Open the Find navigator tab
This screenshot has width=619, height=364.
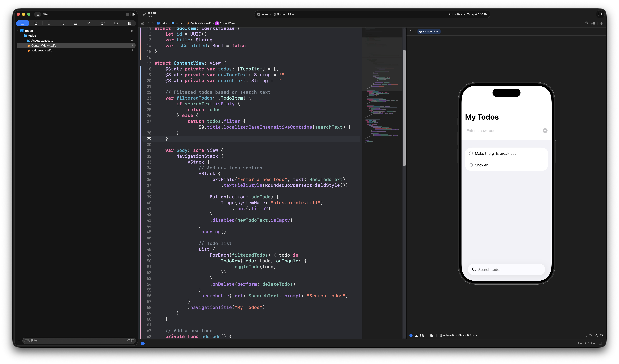(62, 23)
